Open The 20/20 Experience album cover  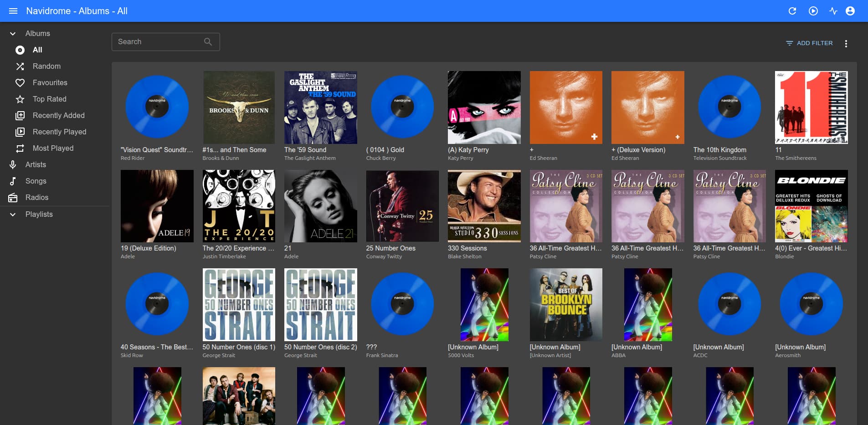[x=239, y=206]
